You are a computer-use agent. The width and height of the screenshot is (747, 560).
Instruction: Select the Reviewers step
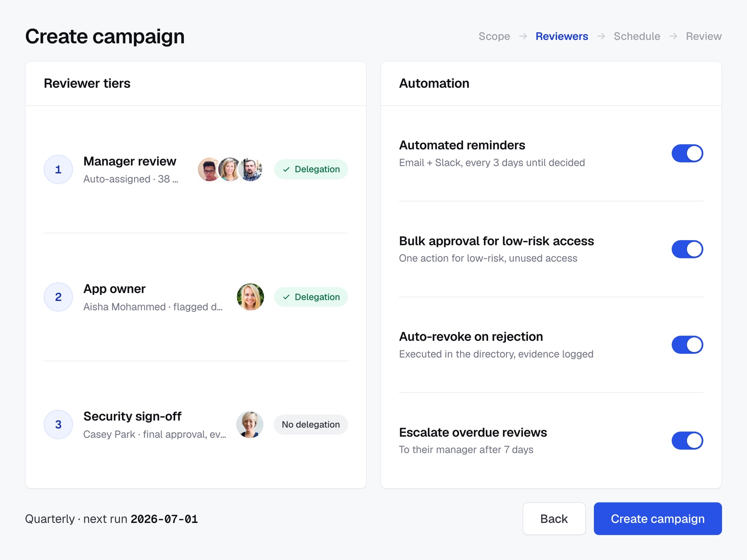[562, 36]
